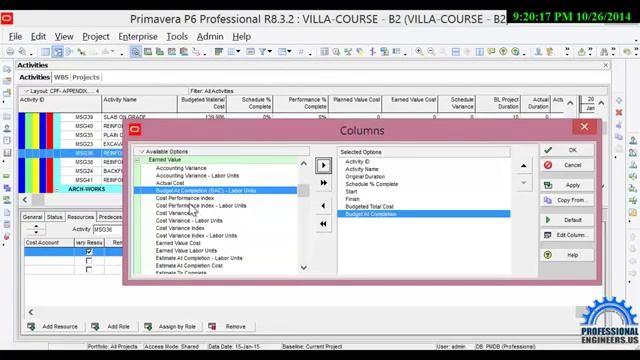Viewport: 640px width, 360px height.
Task: Click the Help button in Columns dialog
Action: point(567,255)
